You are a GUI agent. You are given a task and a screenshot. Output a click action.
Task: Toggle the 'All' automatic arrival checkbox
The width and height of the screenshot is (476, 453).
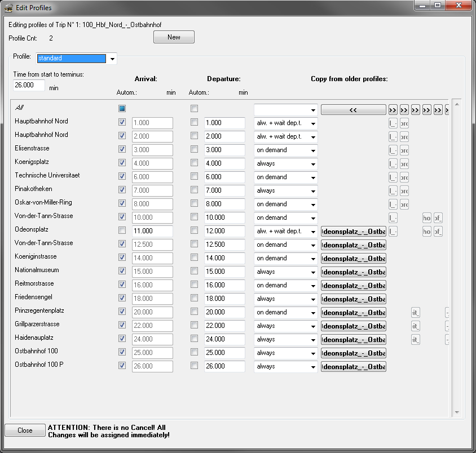[x=122, y=108]
